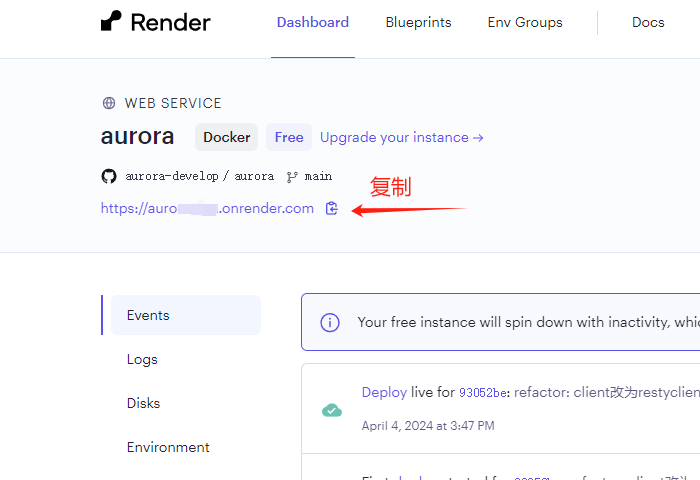Click the web service globe icon
This screenshot has width=700, height=480.
click(x=109, y=103)
